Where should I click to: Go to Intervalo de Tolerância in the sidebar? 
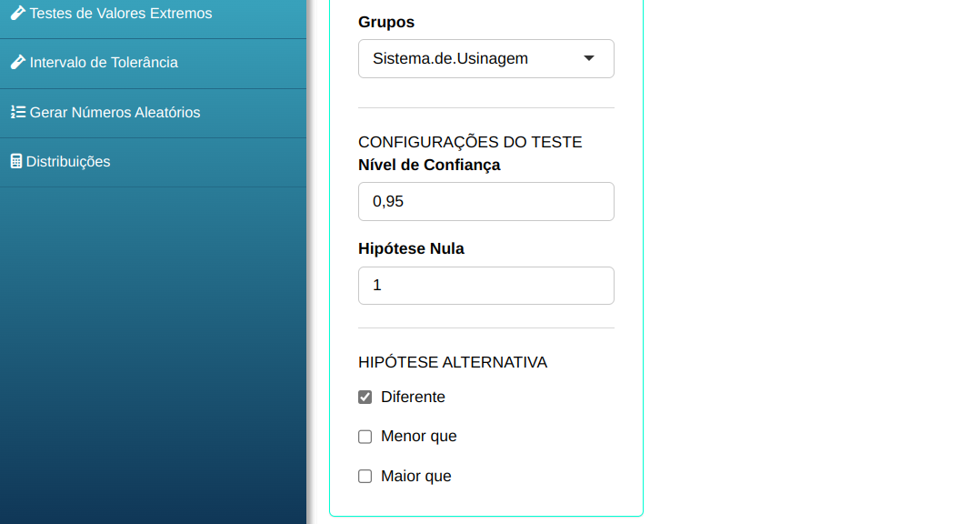tap(104, 63)
